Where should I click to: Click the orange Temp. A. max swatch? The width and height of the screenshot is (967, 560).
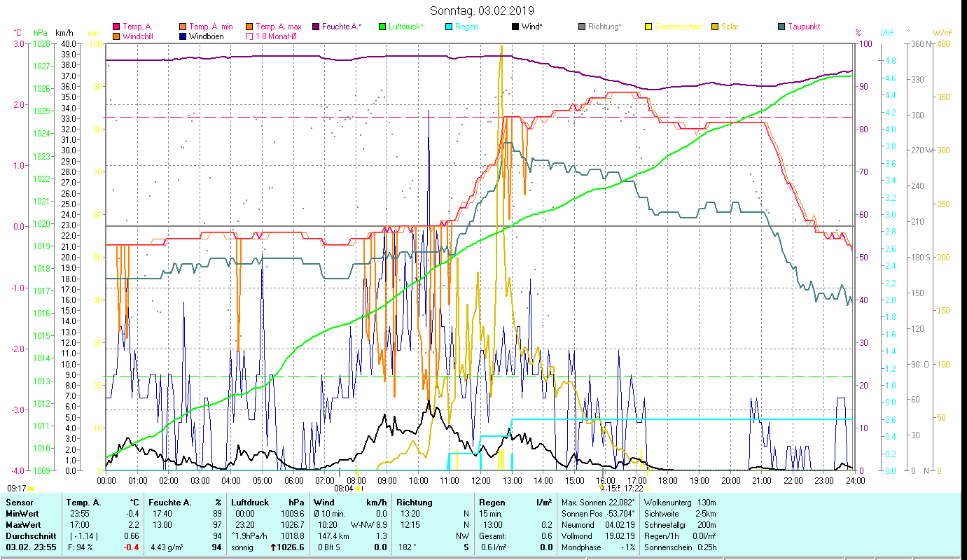[x=249, y=27]
